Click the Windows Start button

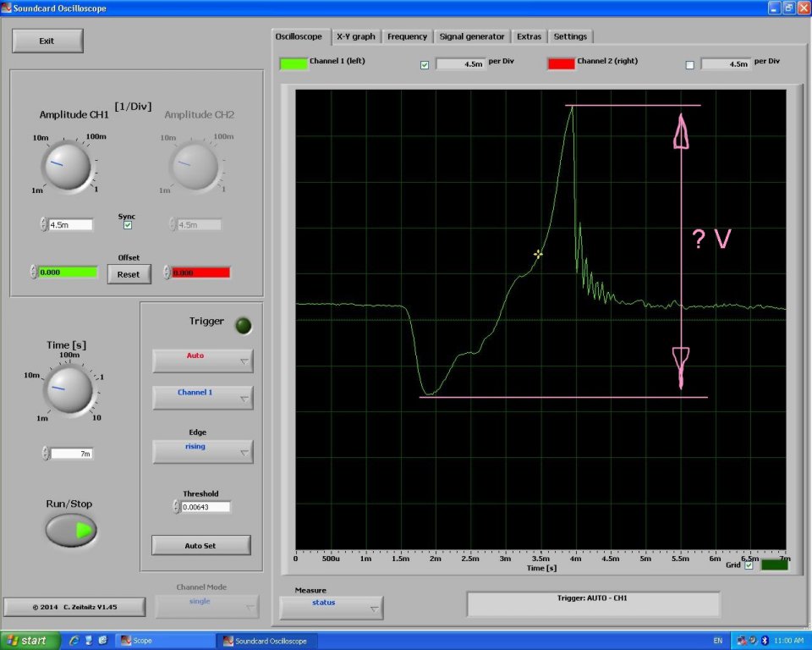point(25,641)
